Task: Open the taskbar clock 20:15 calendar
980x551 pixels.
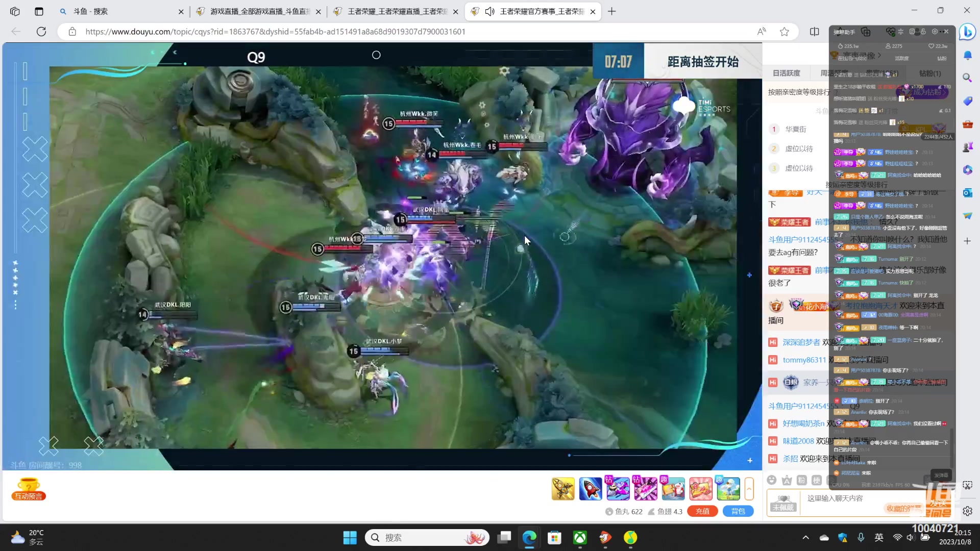Action: click(954, 537)
